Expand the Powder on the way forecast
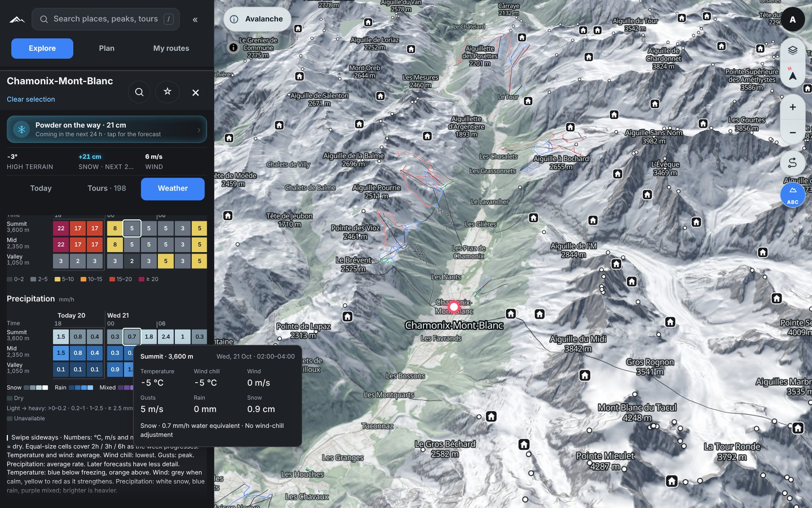 [x=107, y=130]
